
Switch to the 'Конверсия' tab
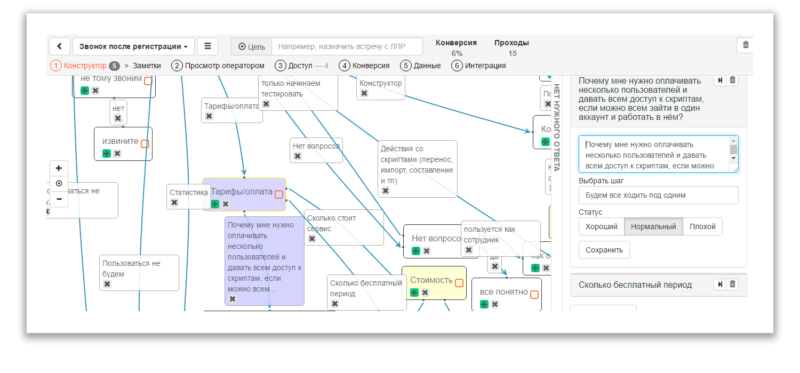pos(364,65)
